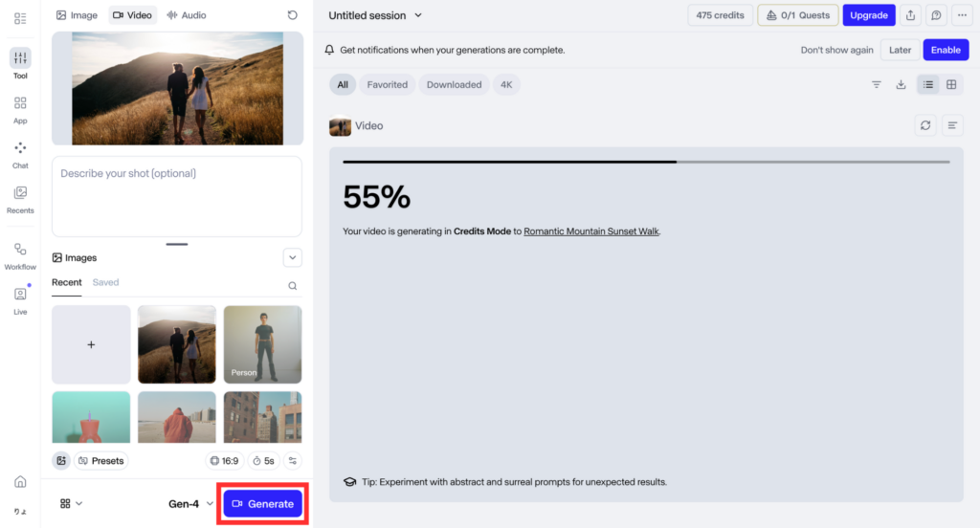Reset the input using the circular arrow icon

pos(293,15)
